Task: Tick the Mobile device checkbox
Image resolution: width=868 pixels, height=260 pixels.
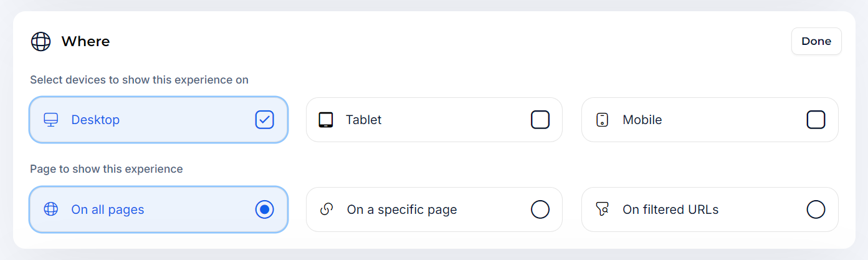Action: (816, 120)
